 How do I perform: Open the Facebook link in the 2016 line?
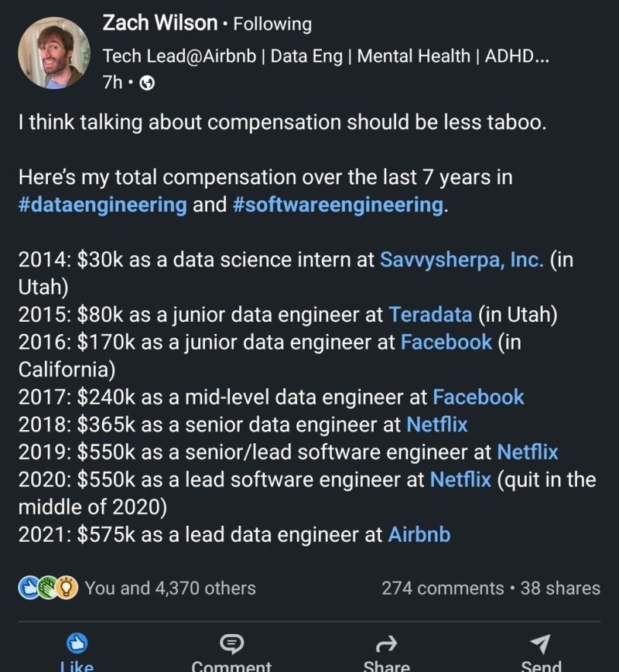coord(446,342)
